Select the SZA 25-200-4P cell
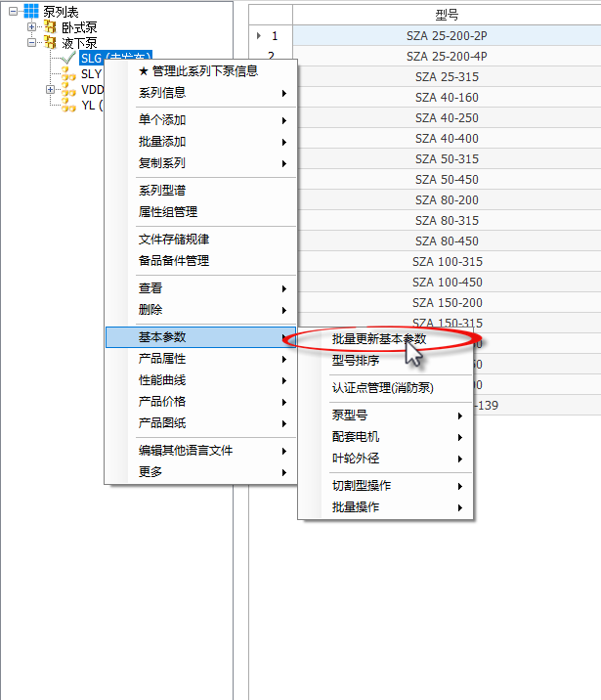The width and height of the screenshot is (601, 700). (x=447, y=57)
